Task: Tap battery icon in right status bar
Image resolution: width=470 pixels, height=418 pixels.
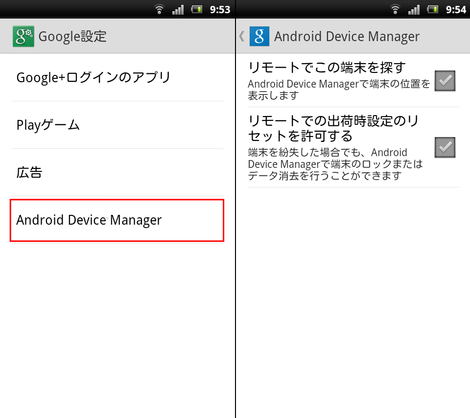Action: pos(433,9)
